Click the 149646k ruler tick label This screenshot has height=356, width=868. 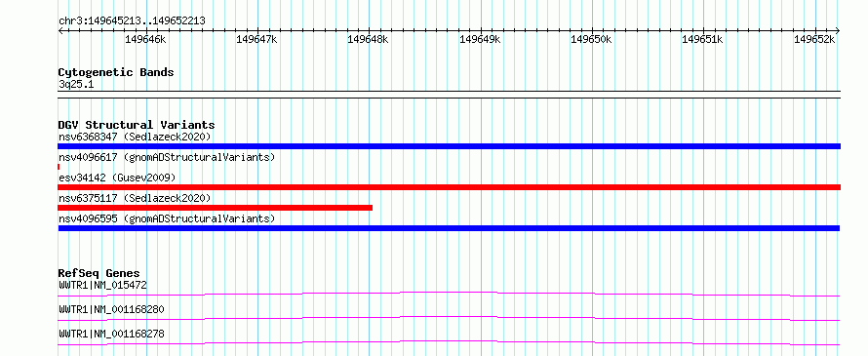[145, 39]
